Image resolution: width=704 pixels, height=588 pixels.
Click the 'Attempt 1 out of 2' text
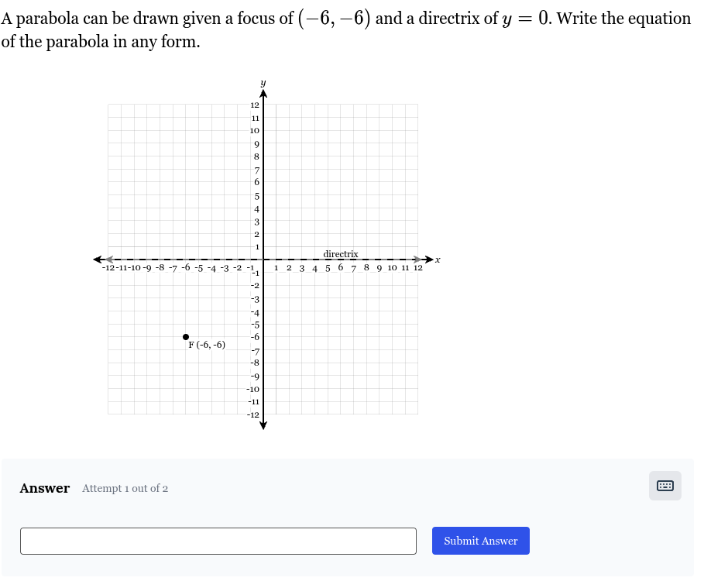[x=125, y=488]
